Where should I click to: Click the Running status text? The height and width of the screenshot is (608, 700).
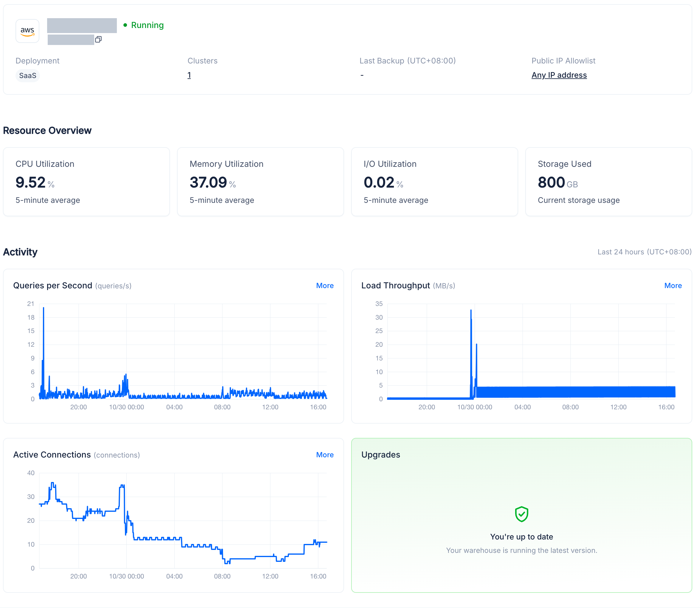click(147, 25)
